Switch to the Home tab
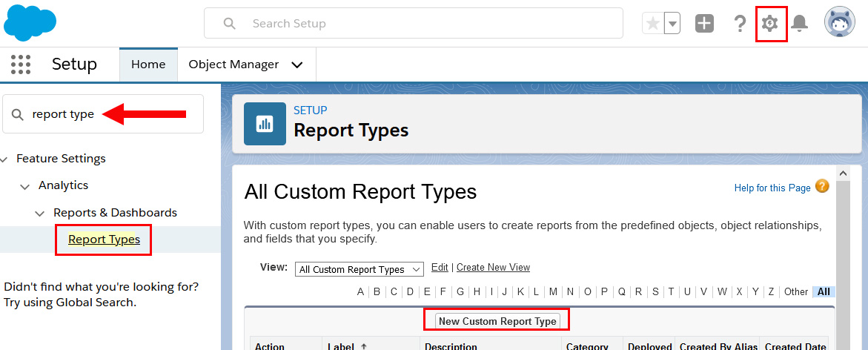 click(x=148, y=65)
